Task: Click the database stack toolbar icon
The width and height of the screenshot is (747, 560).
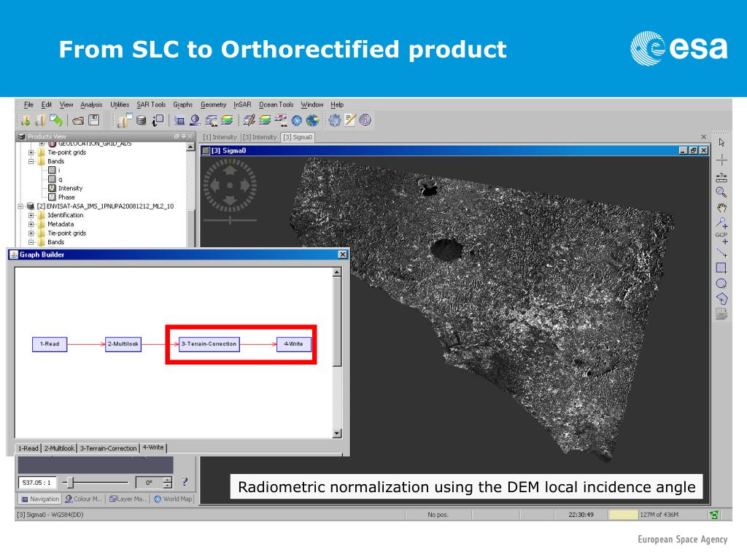Action: 141,120
